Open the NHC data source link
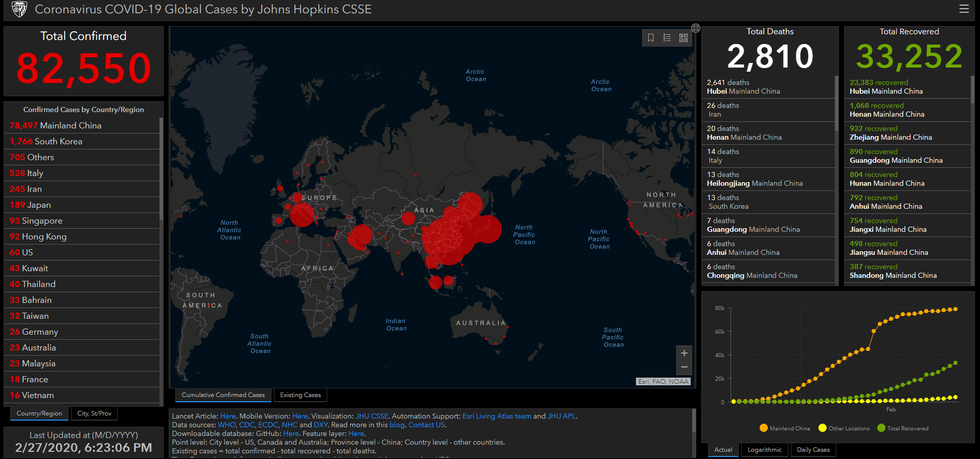Viewport: 980px width, 459px height. 289,425
